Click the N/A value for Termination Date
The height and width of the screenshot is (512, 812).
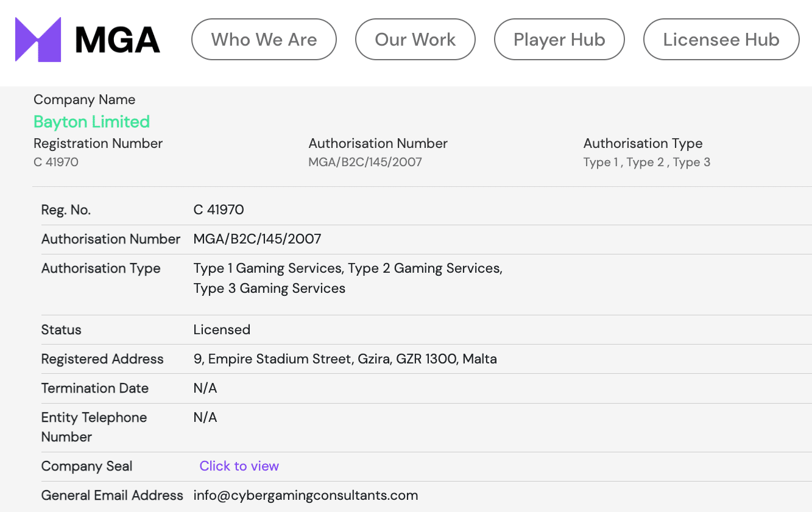[205, 388]
